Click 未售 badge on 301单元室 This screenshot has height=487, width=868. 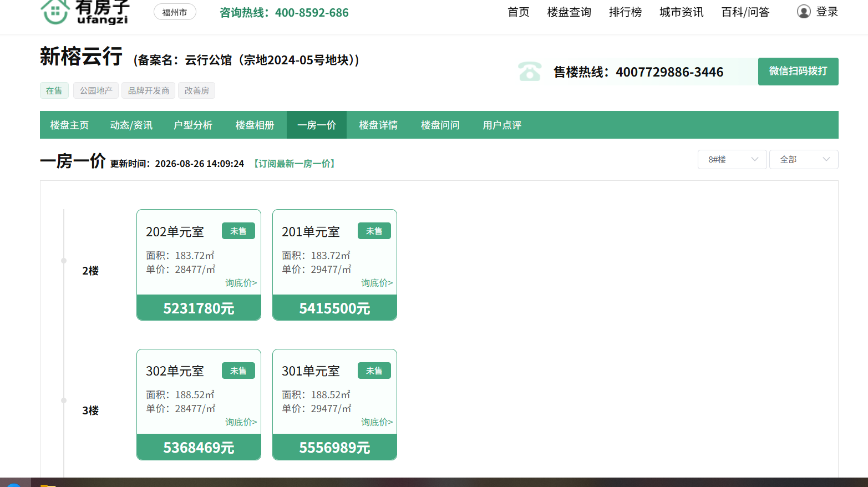[x=374, y=371]
